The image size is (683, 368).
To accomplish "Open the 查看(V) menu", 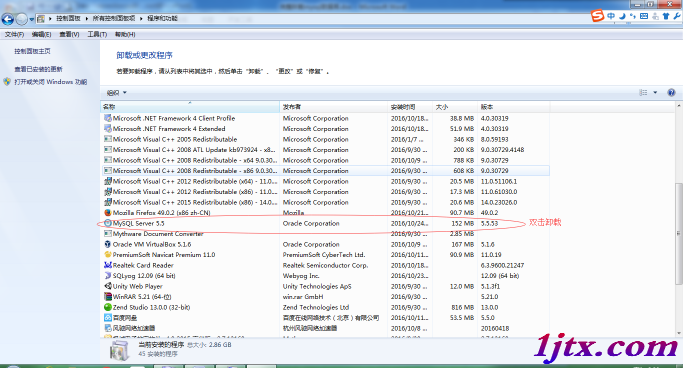I will click(x=69, y=34).
